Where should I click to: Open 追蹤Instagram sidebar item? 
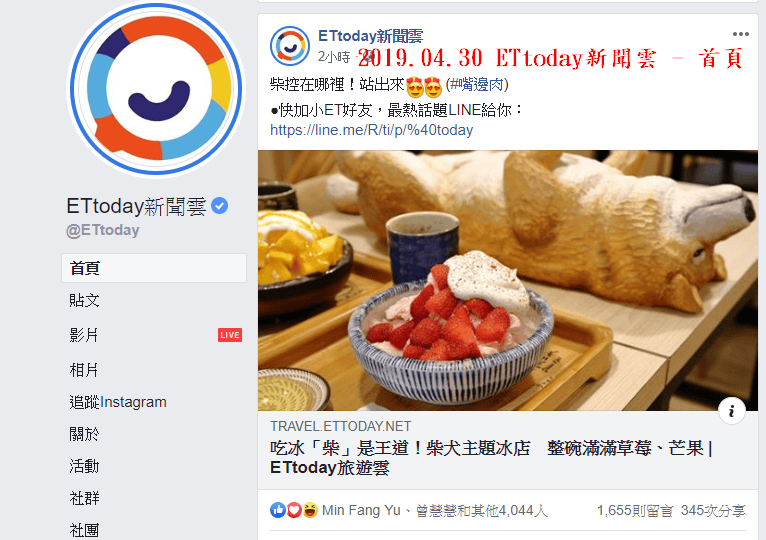pos(118,402)
